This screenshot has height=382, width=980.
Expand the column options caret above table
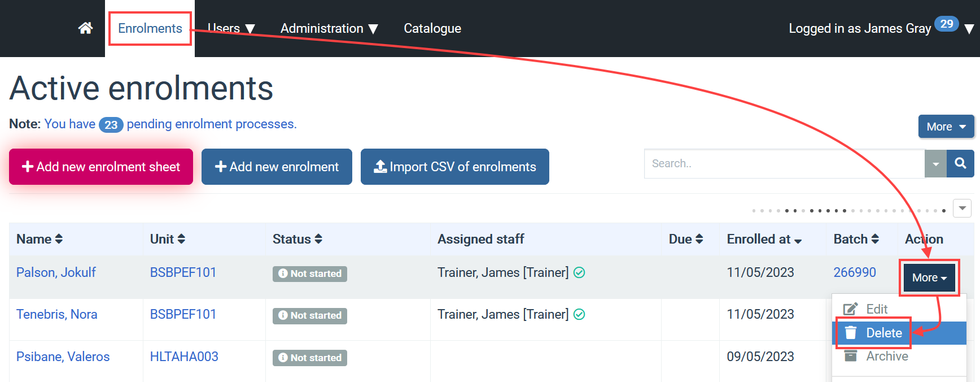point(962,208)
